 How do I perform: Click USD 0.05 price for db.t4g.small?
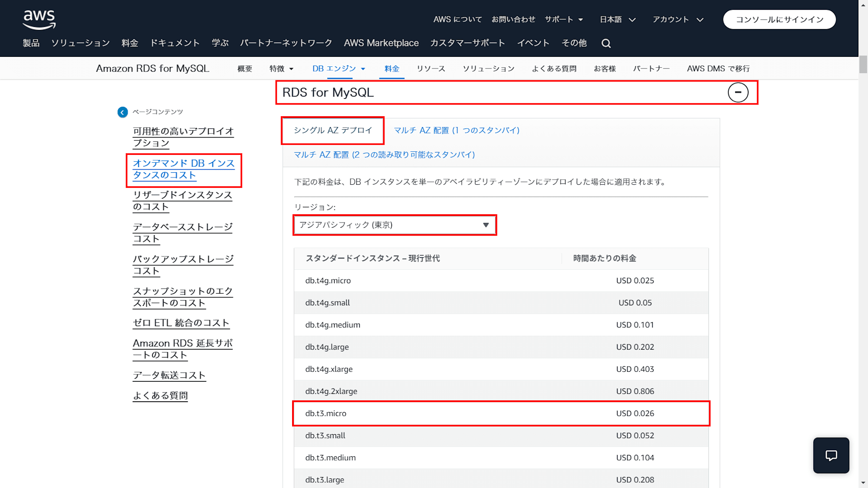635,303
